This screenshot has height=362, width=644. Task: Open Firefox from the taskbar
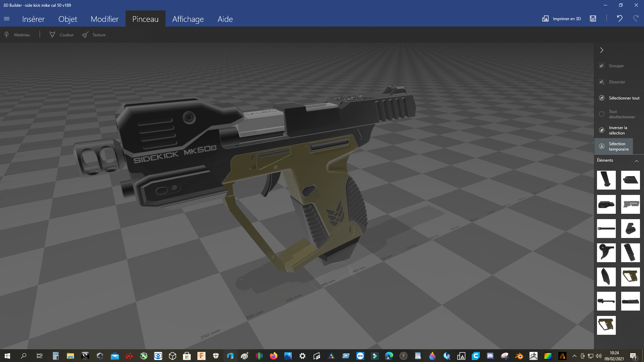coord(273,356)
